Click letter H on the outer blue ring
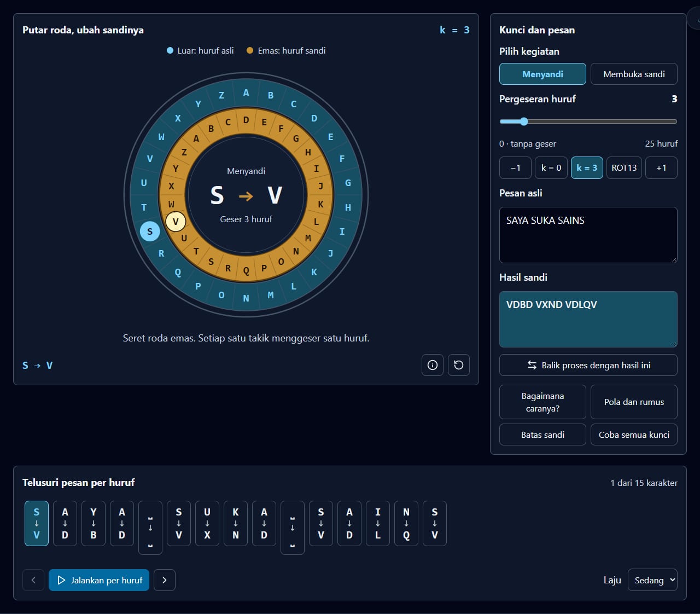 pos(348,207)
